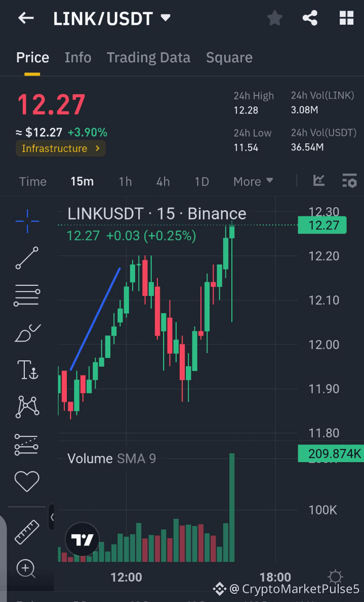Tap the 24h Low value 11.54
This screenshot has height=602, width=364.
click(x=246, y=147)
